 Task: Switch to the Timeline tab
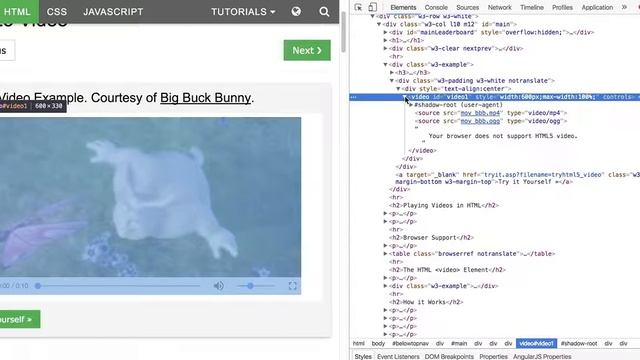click(532, 7)
